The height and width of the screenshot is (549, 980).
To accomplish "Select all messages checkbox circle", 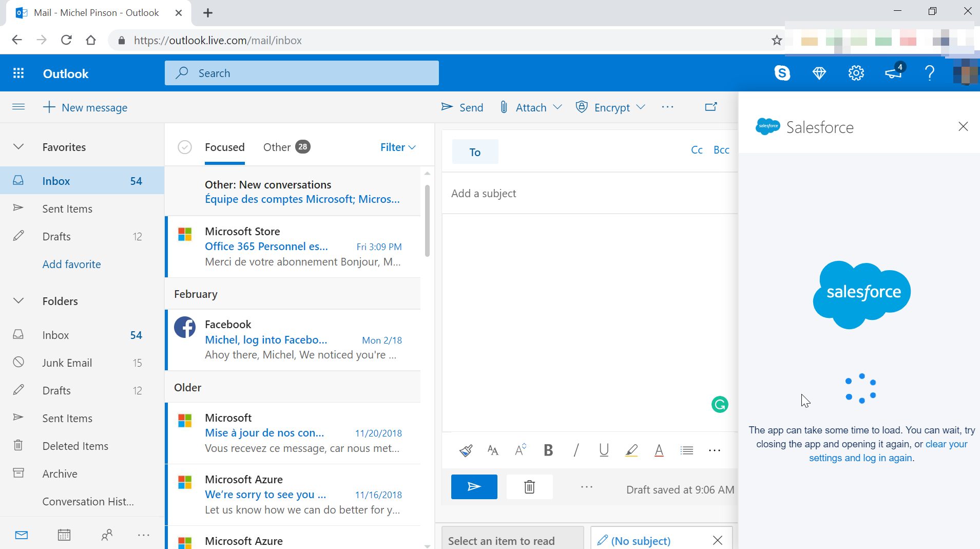I will point(185,147).
